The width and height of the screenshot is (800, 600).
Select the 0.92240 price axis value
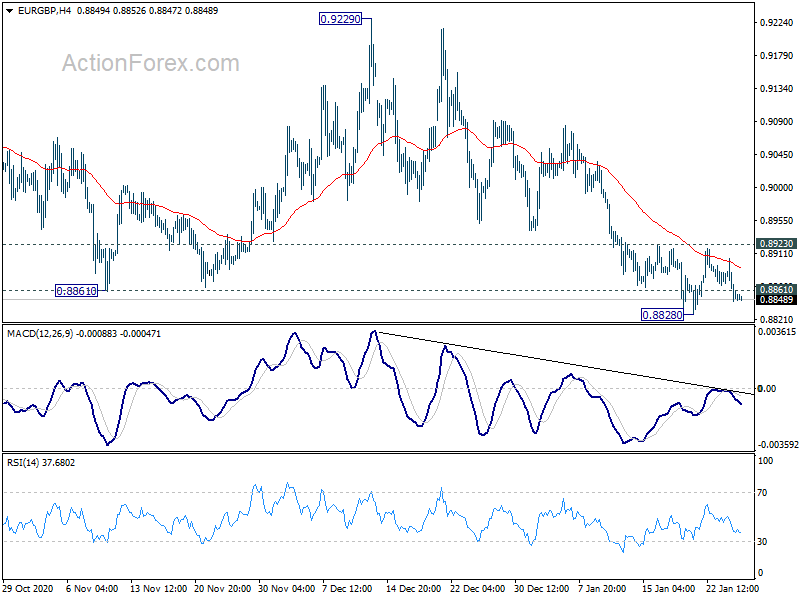tap(777, 22)
